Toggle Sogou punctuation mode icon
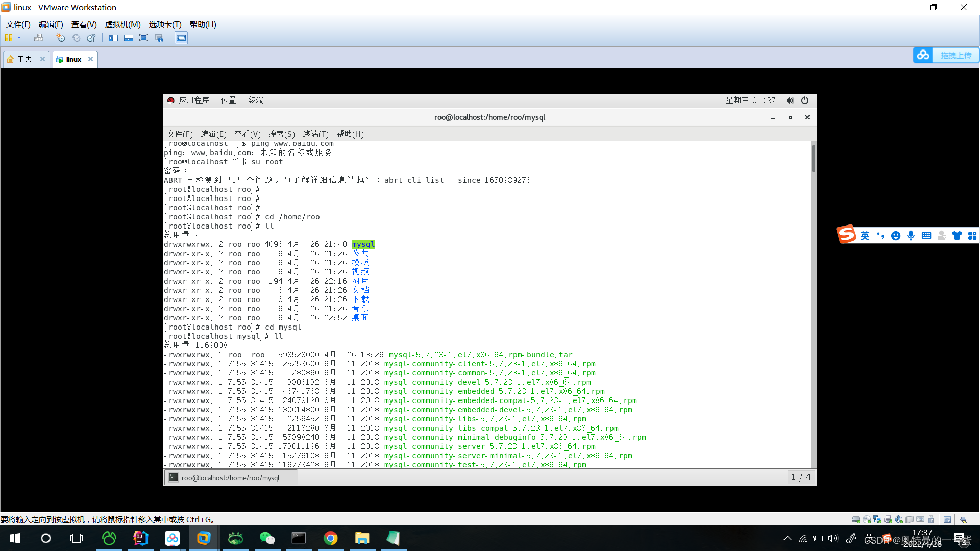The width and height of the screenshot is (980, 551). pos(880,235)
